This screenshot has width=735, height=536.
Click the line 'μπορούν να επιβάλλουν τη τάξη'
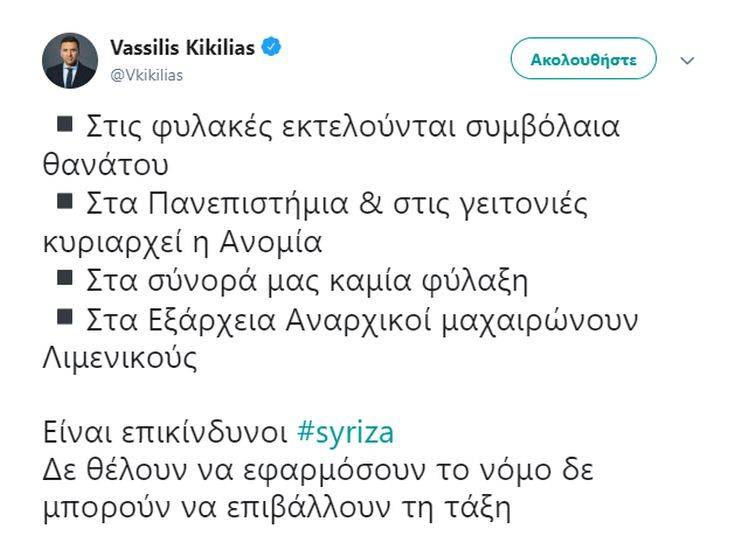276,507
